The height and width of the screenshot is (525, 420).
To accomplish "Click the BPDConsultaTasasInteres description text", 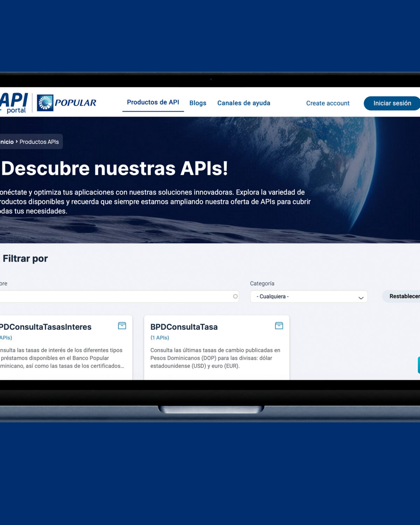I will [x=62, y=358].
